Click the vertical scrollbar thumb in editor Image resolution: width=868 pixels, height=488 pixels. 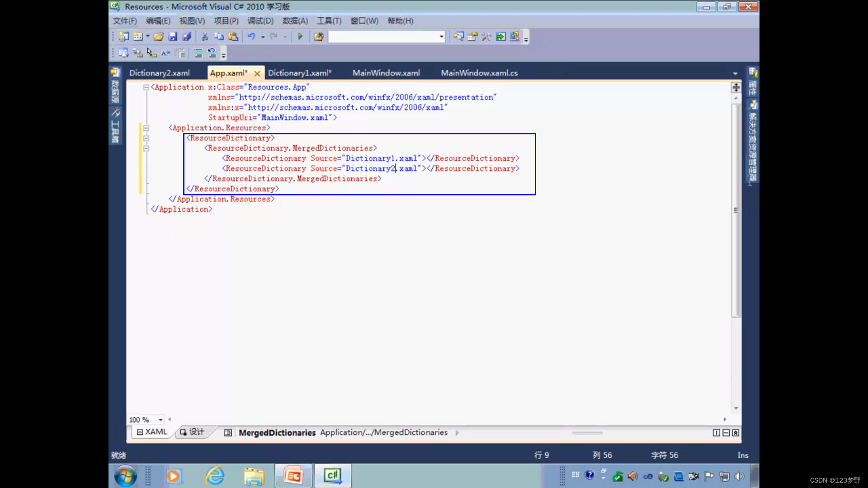[x=736, y=210]
